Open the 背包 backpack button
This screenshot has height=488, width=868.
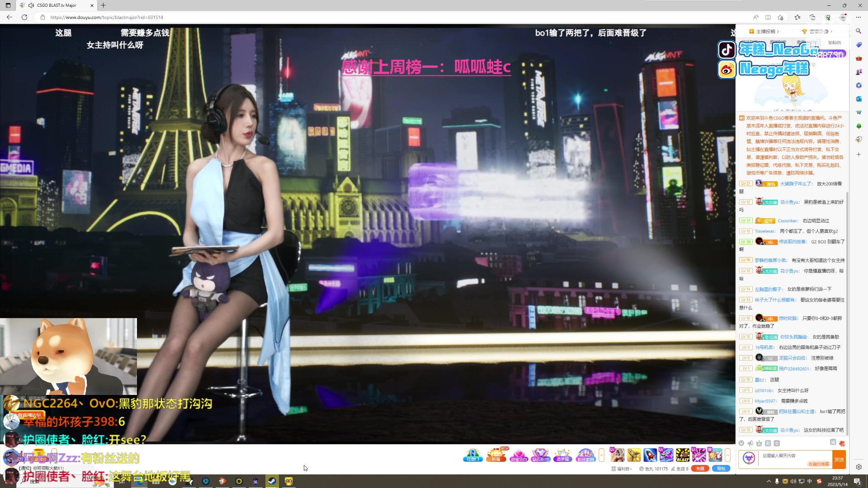coord(721,469)
